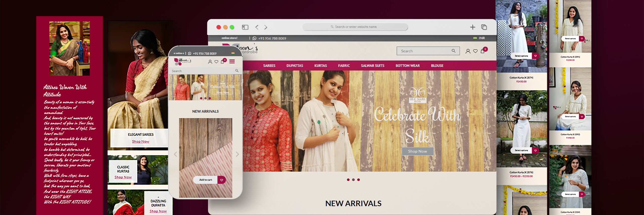Screen dimensions: 644x215
Task: Open the mobile hamburger menu
Action: 232,62
